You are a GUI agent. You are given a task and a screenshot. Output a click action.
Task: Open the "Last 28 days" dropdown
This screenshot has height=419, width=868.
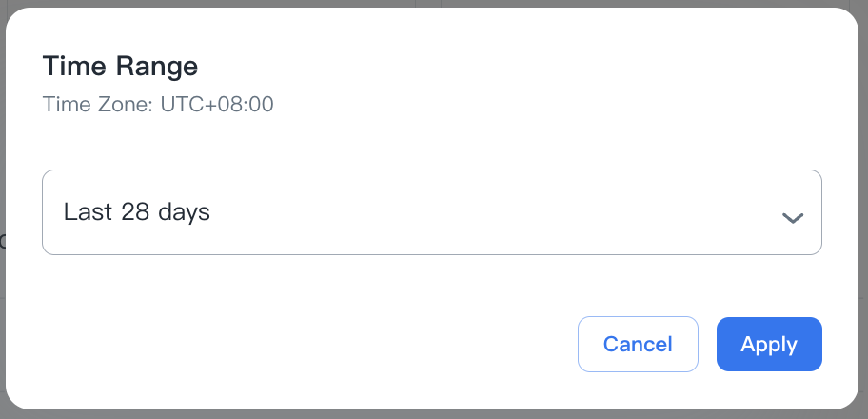pyautogui.click(x=431, y=212)
